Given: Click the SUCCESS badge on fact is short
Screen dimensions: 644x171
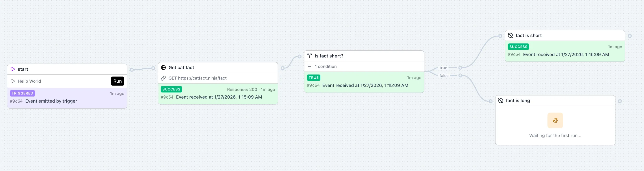Looking at the screenshot, I should (x=518, y=47).
